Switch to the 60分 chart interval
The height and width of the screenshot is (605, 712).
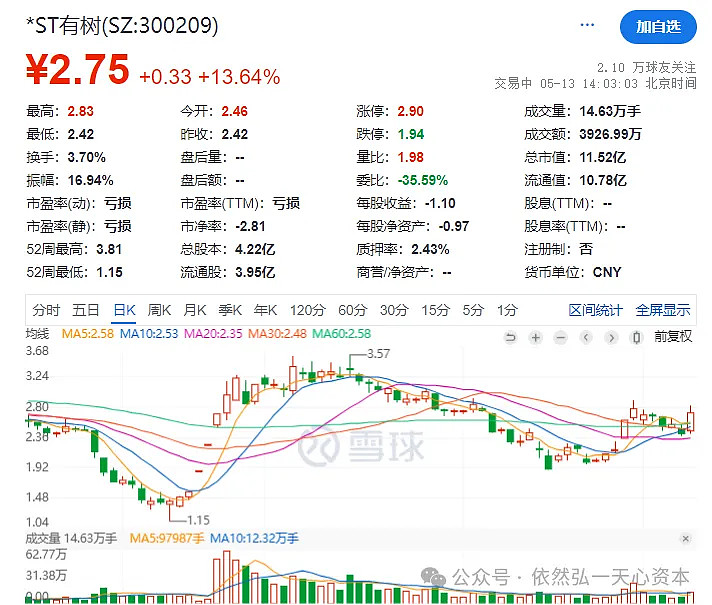click(x=352, y=310)
